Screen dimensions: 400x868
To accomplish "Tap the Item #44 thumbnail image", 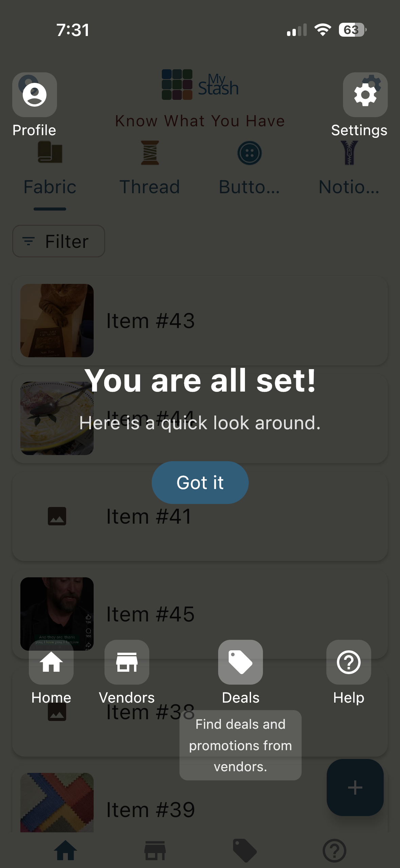I will (57, 418).
